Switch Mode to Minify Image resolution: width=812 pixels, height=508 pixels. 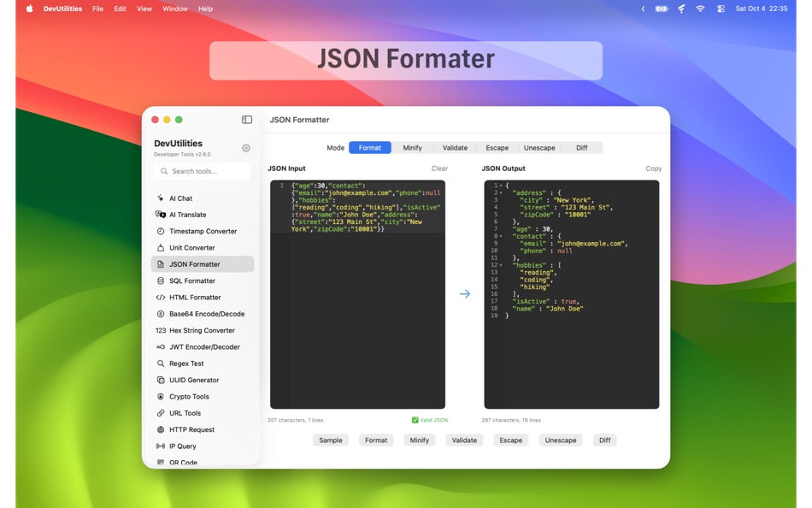tap(412, 148)
